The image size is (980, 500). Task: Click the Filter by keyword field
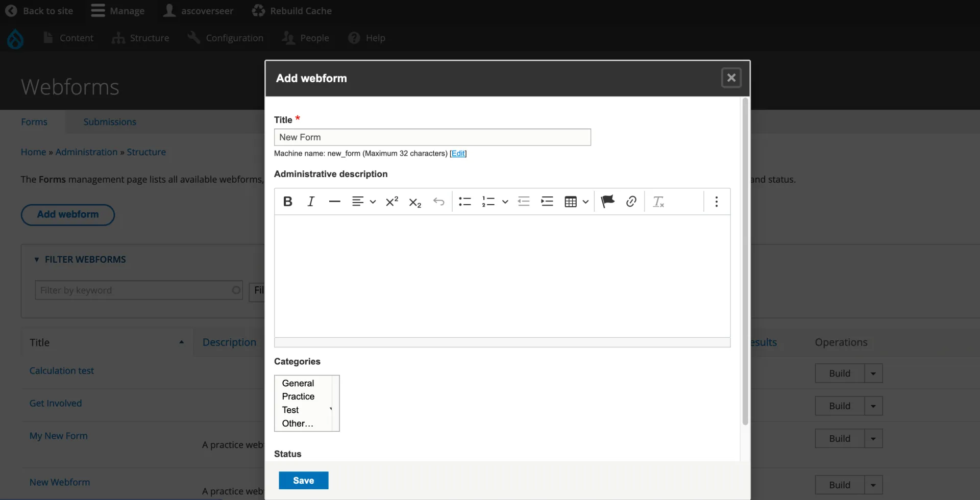point(139,290)
